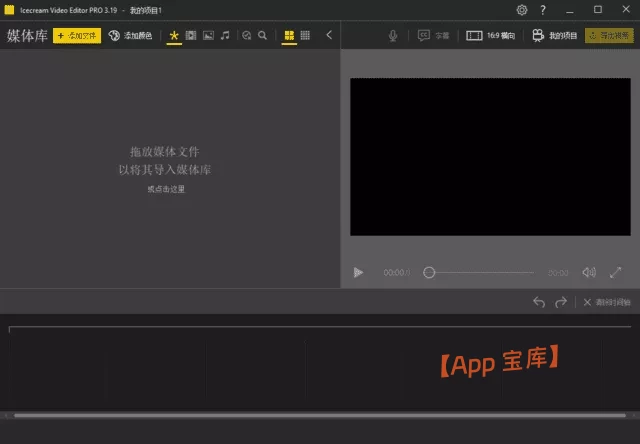Click the microphone voice-over icon
The image size is (640, 444).
[x=393, y=36]
